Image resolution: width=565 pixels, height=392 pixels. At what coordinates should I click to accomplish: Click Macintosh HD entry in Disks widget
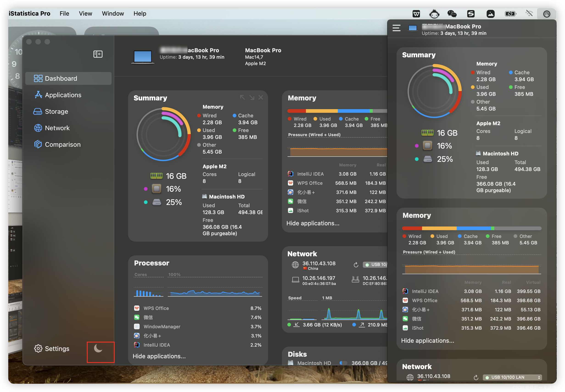314,363
